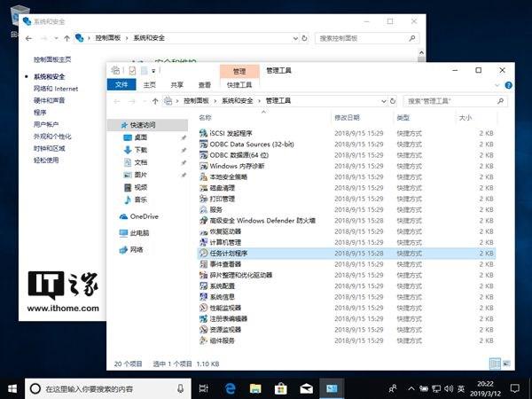
Task: Select 快速访问 in the navigation pane
Action: click(147, 125)
